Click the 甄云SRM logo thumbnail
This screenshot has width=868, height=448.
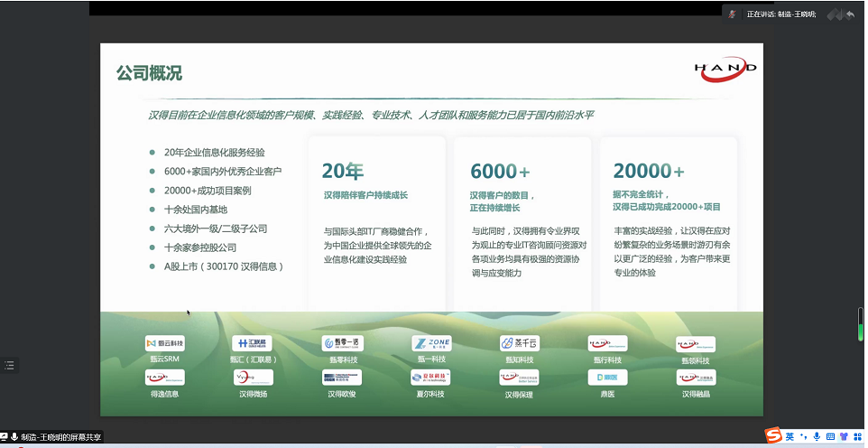tap(164, 343)
